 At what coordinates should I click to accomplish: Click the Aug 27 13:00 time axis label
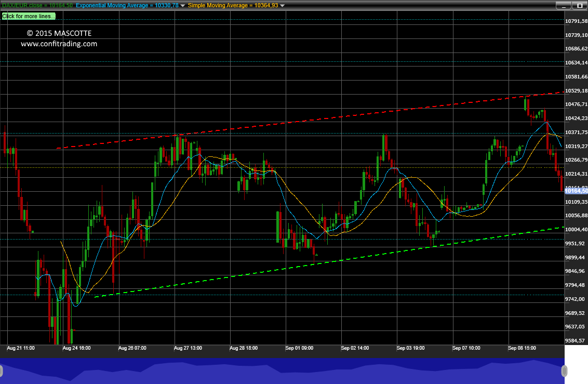click(x=188, y=348)
